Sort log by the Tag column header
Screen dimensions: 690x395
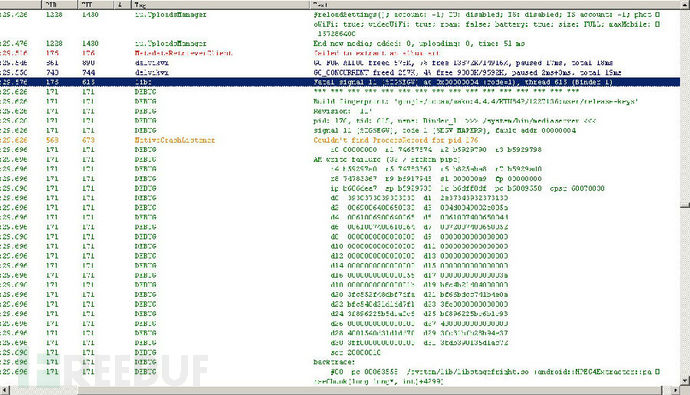(220, 4)
